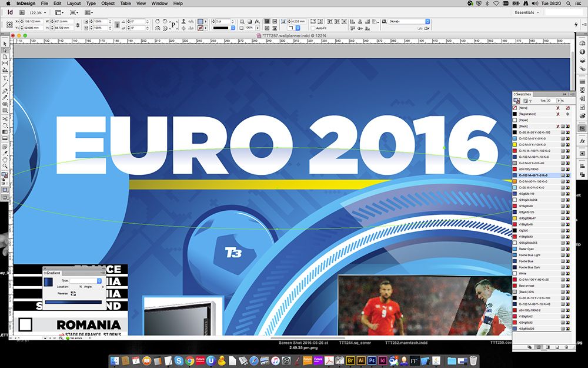Image resolution: width=588 pixels, height=368 pixels.
Task: Open the stroke type dropdown in control bar
Action: [233, 26]
